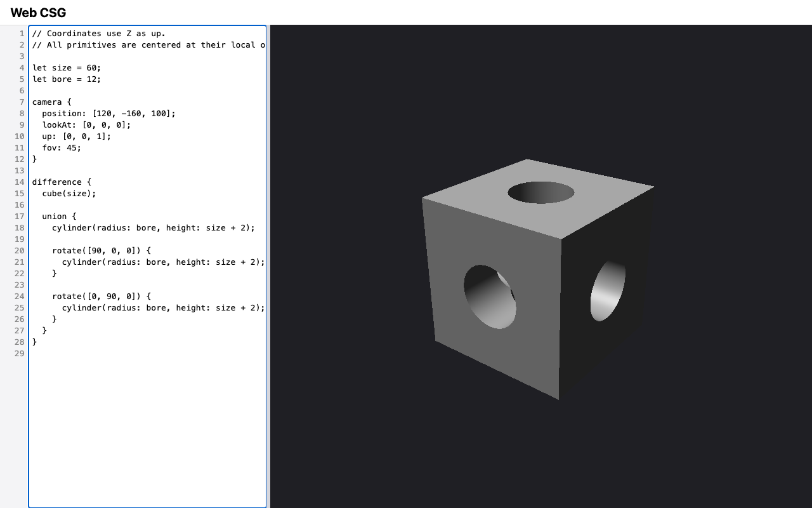Place cursor on "// Coordinates use Z as up." comment
812x508 pixels.
(x=99, y=34)
